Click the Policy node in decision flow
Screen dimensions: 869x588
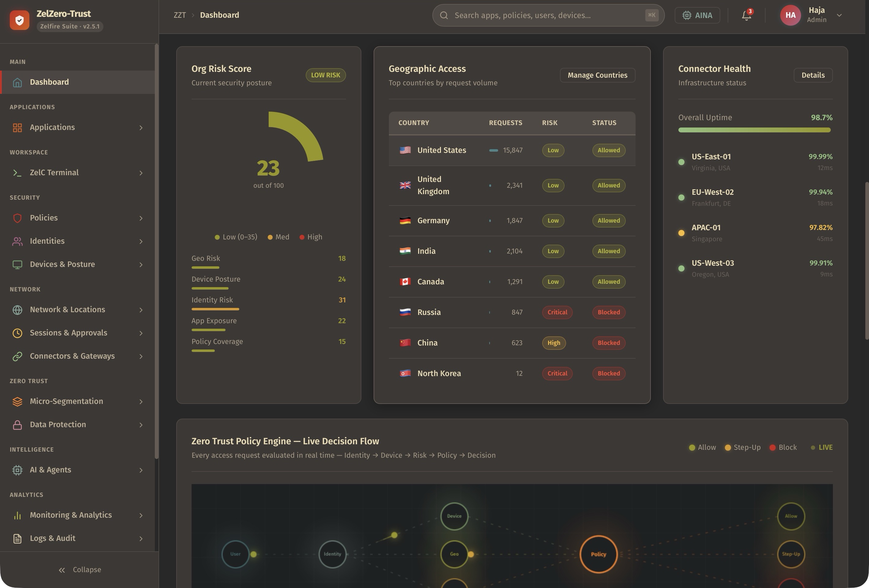click(598, 554)
